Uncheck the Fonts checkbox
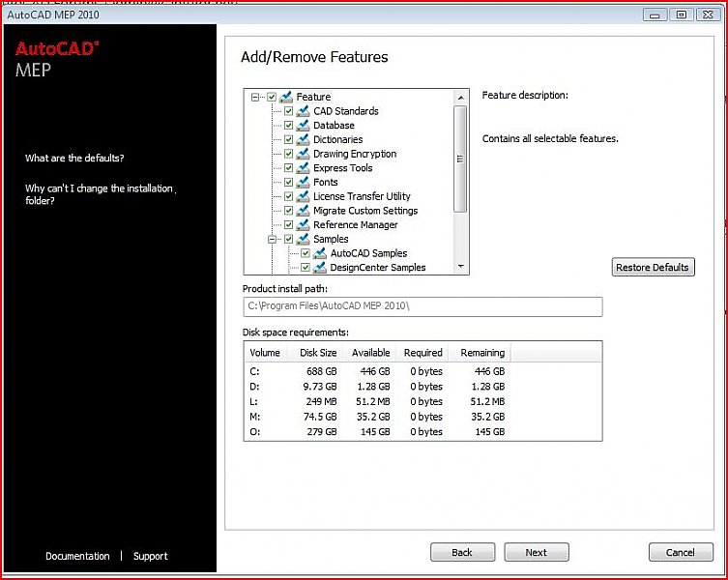 tap(288, 182)
